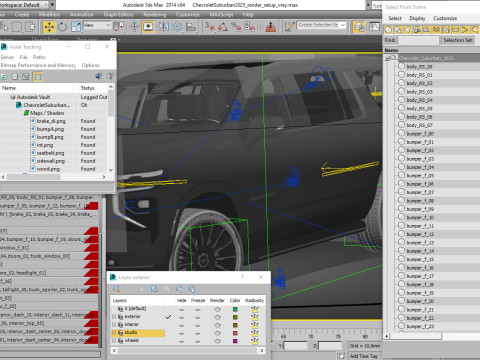
Task: Open the Customize menu in main menu bar
Action: pos(188,14)
